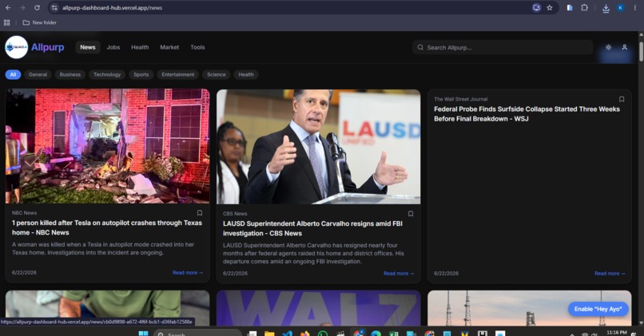
Task: Click the taskbar Search box
Action: click(197, 333)
